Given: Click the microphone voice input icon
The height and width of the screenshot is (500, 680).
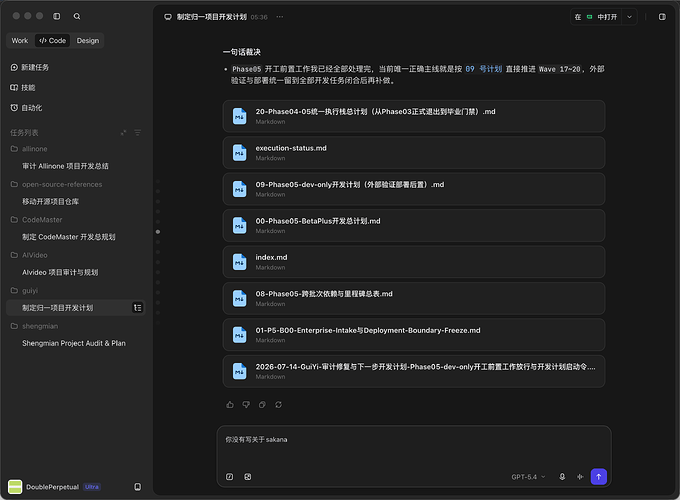Looking at the screenshot, I should click(562, 477).
